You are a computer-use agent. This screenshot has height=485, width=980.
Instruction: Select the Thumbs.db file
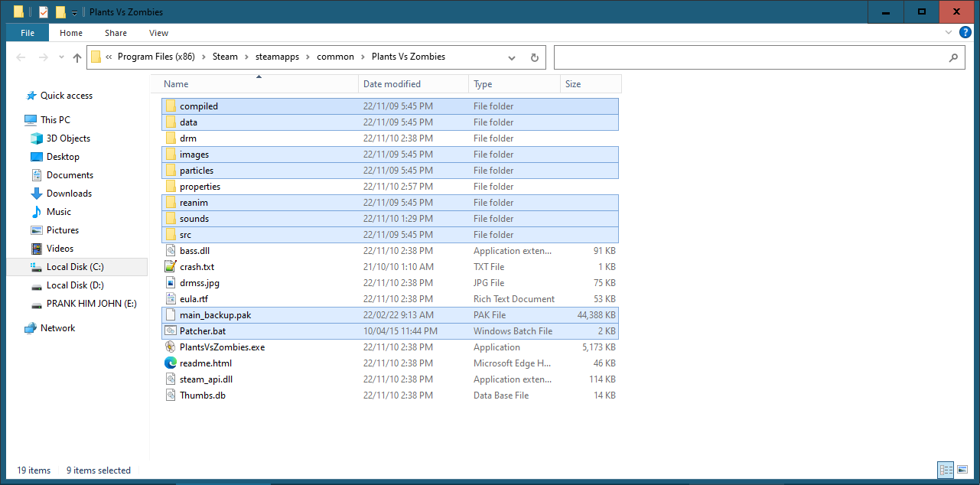tap(390, 395)
